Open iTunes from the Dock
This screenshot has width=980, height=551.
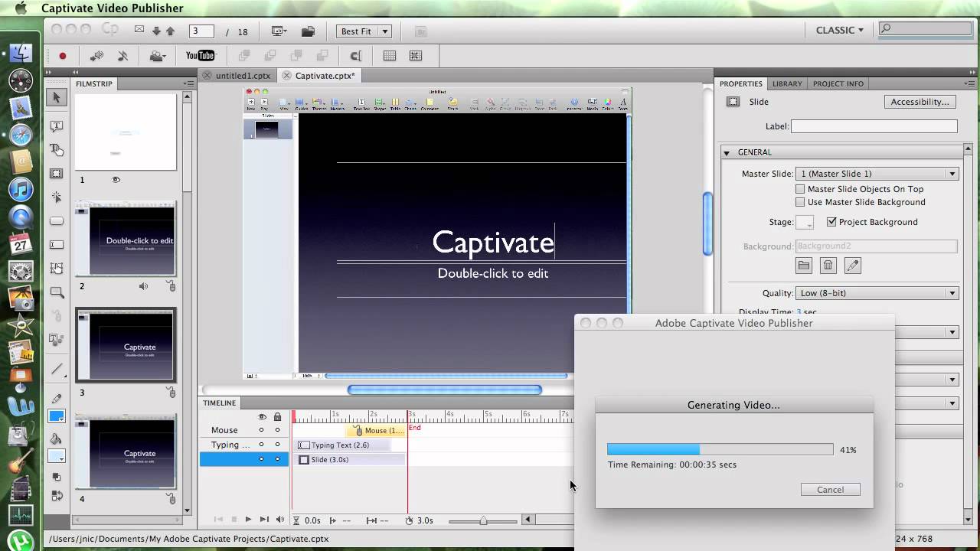pos(21,189)
